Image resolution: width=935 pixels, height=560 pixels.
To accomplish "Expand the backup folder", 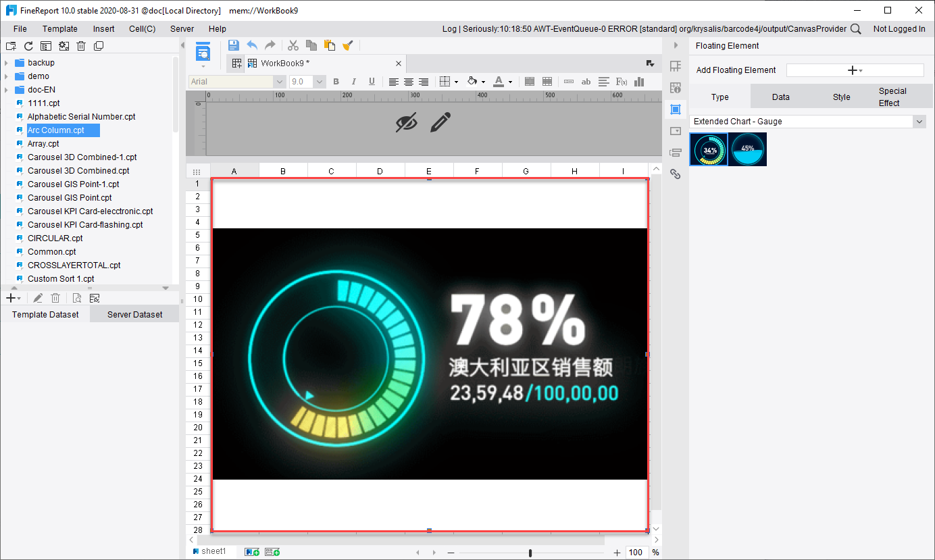I will click(6, 63).
